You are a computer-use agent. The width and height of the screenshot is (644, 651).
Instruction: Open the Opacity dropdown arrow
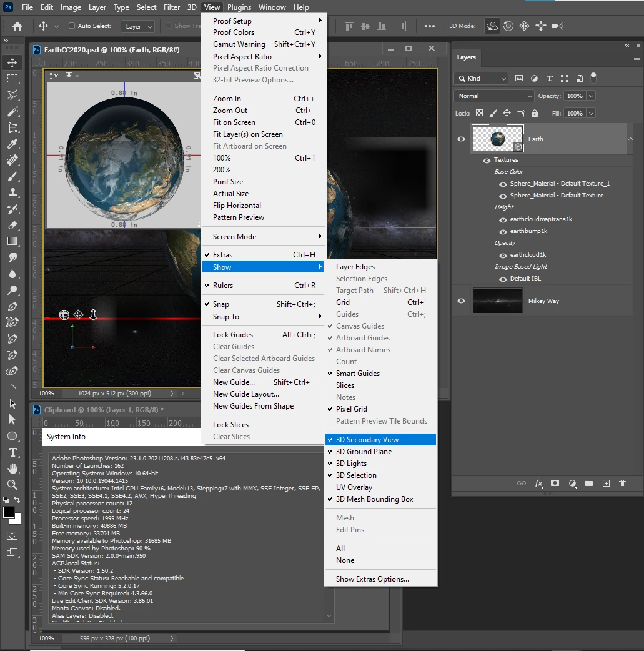pos(592,96)
